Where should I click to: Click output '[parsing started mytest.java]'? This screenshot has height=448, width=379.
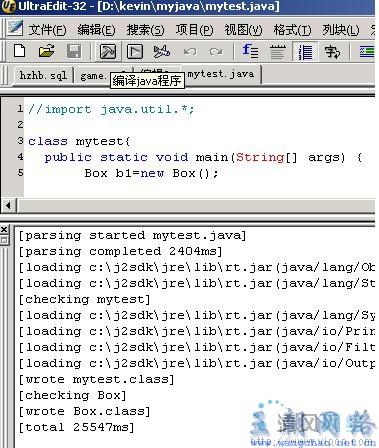[x=132, y=236]
